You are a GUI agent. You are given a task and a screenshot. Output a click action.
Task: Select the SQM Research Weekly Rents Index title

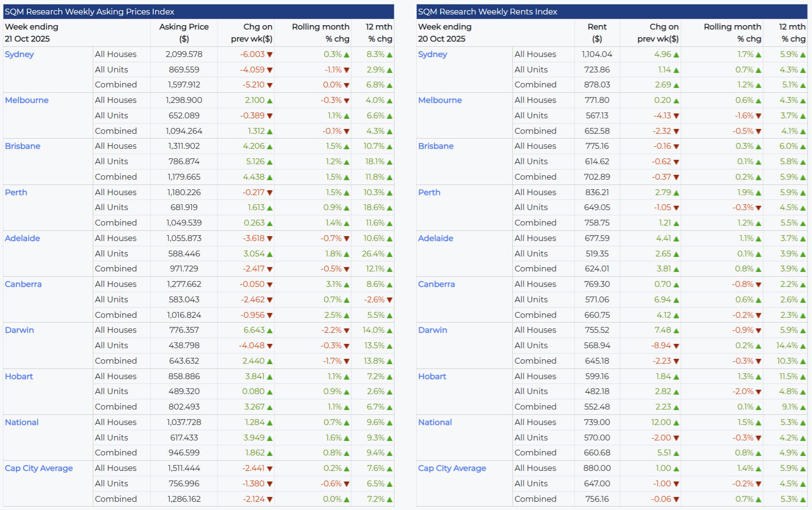488,12
